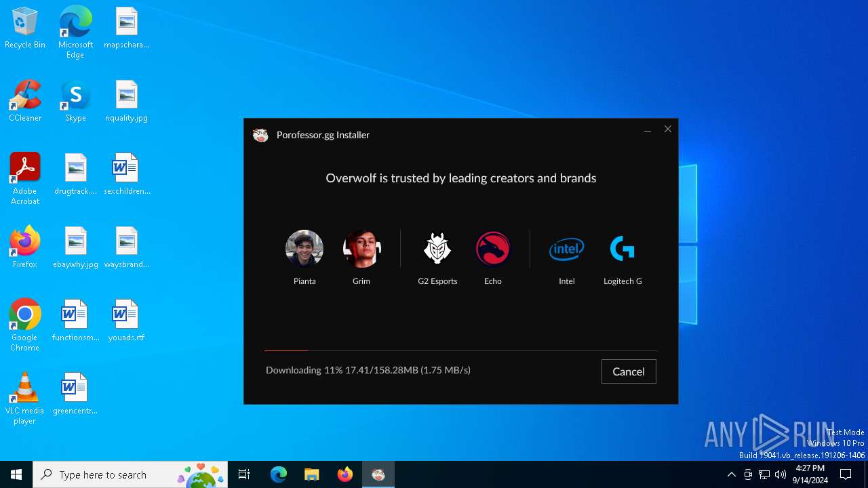868x488 pixels.
Task: Click the Downloading 11% status text
Action: 368,370
